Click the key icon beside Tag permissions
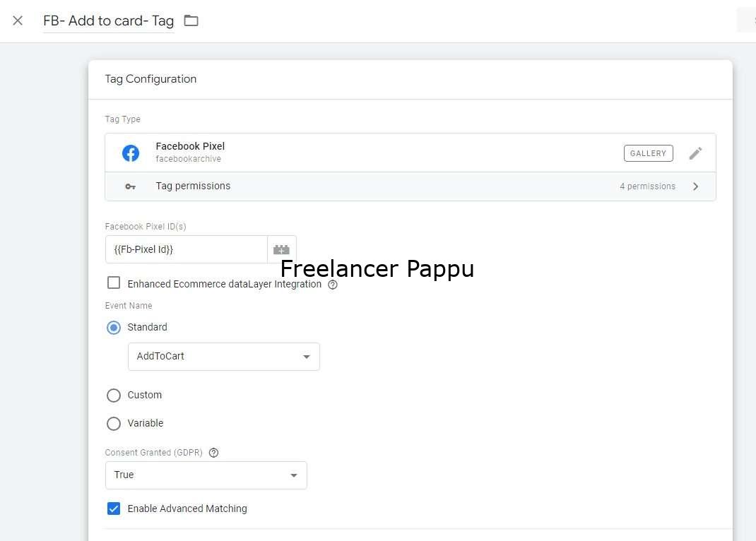Image resolution: width=756 pixels, height=541 pixels. coord(130,186)
